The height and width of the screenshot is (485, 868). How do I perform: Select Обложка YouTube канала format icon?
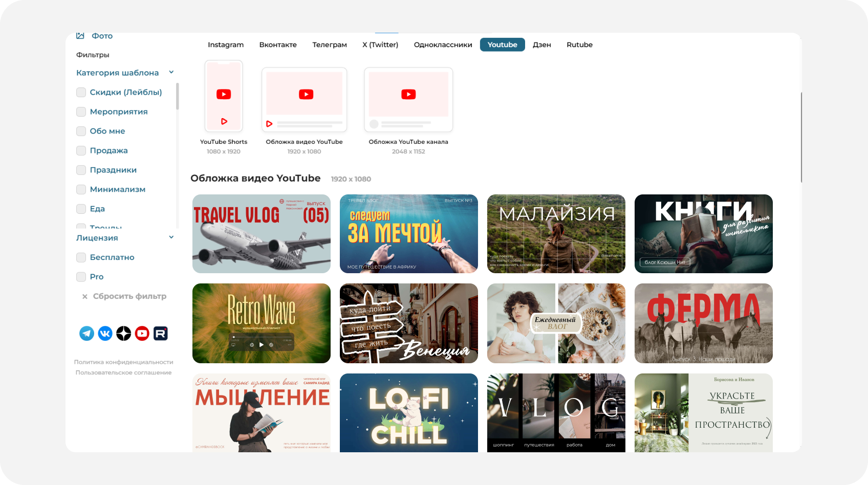[x=408, y=100]
